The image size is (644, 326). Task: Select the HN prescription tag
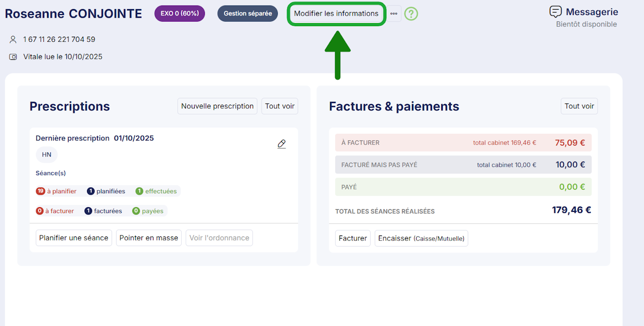tap(47, 155)
